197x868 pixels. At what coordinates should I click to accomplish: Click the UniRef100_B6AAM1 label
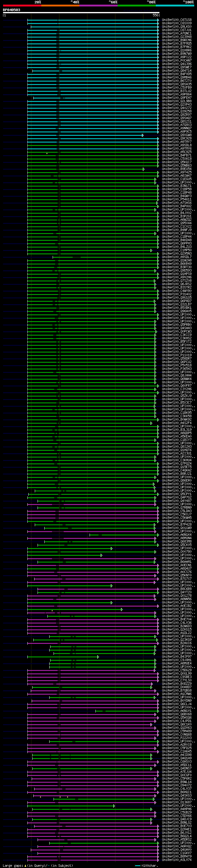(x=177, y=562)
